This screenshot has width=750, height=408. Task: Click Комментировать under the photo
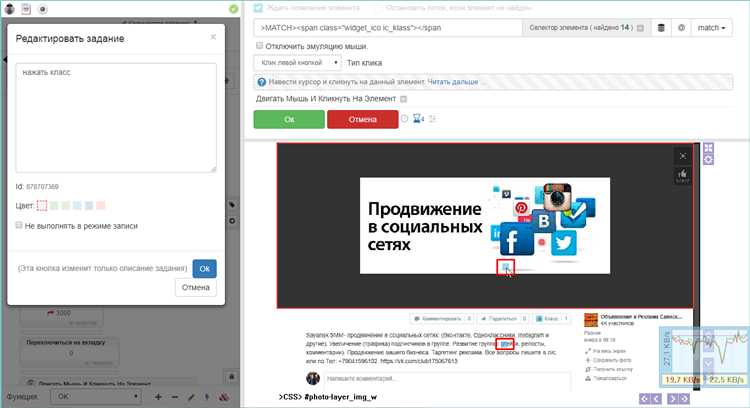[441, 318]
